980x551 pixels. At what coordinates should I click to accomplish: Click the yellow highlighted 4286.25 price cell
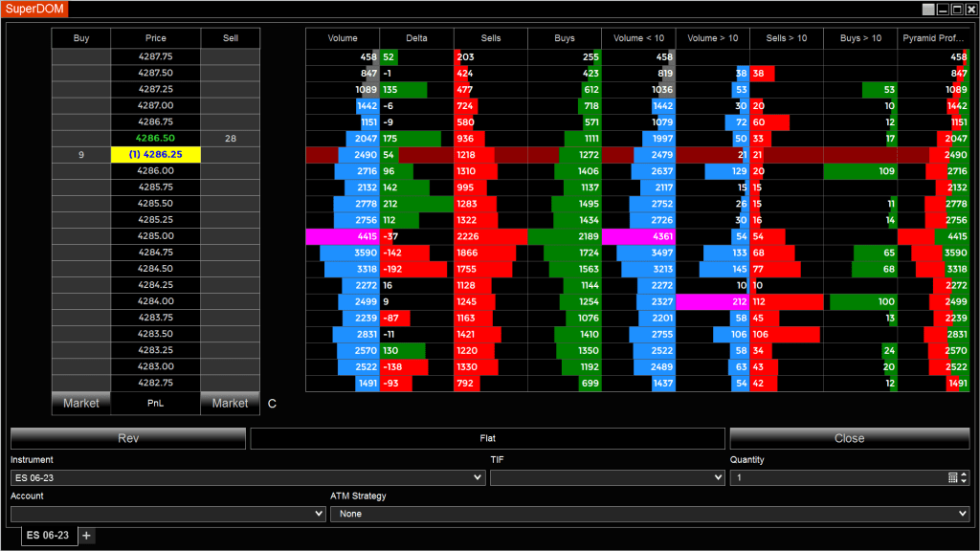pyautogui.click(x=156, y=154)
